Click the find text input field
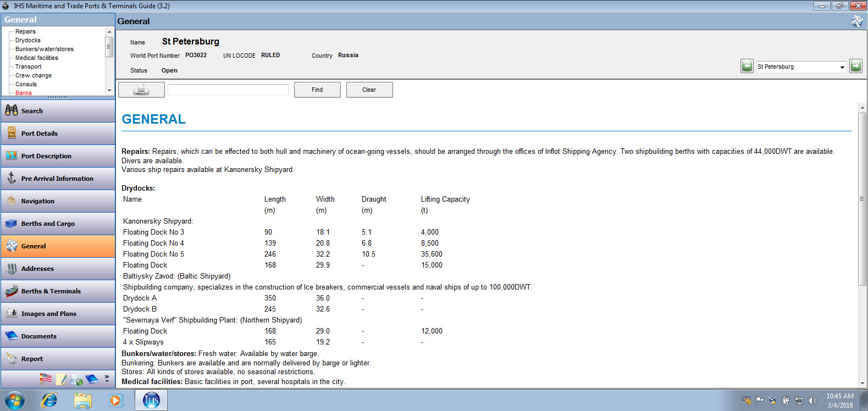Viewport: 868px width, 411px height. 228,90
